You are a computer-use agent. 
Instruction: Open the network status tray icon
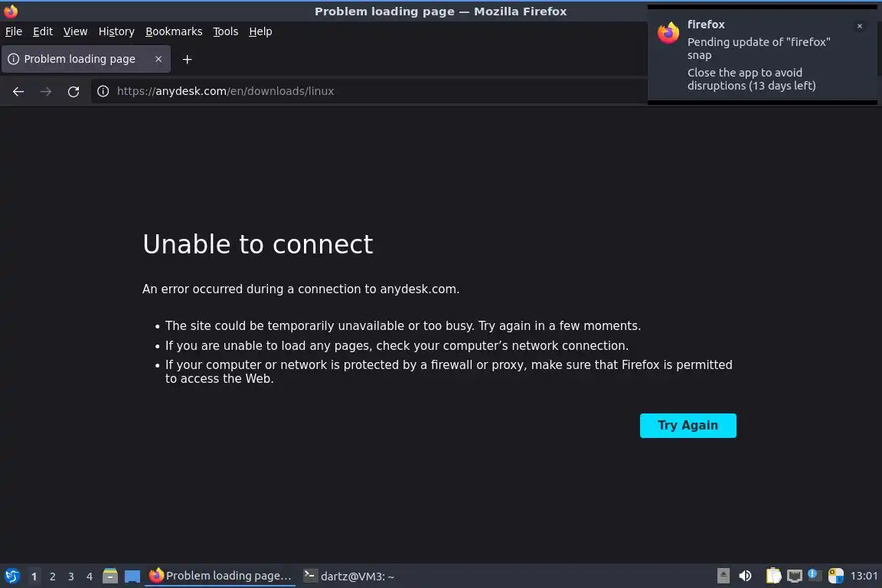point(794,576)
